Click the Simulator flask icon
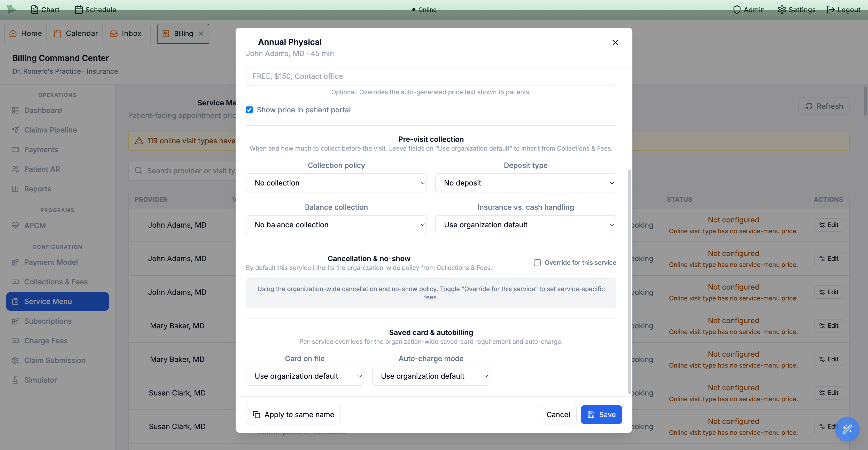The image size is (868, 450). (x=15, y=380)
